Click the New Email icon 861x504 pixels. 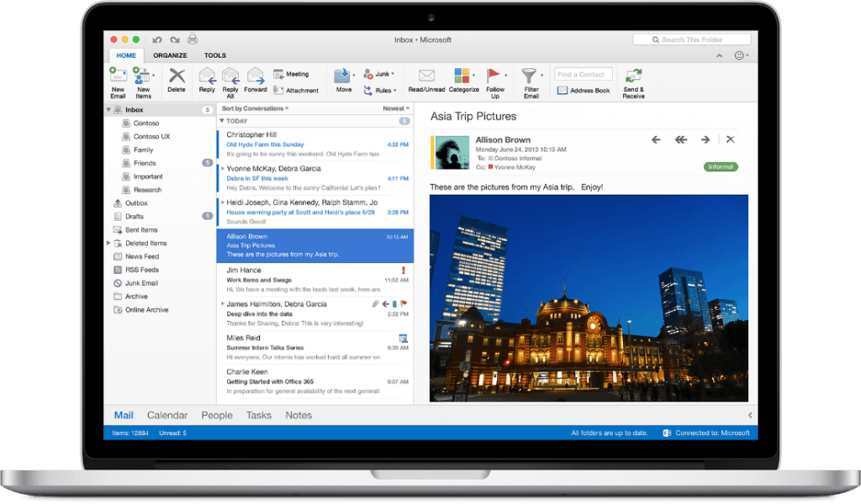[x=118, y=76]
